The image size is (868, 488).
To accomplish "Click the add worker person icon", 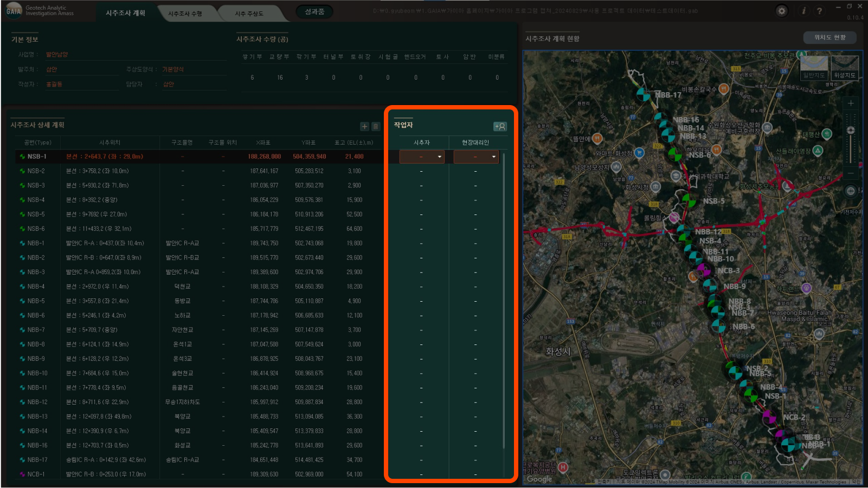I will [x=499, y=126].
